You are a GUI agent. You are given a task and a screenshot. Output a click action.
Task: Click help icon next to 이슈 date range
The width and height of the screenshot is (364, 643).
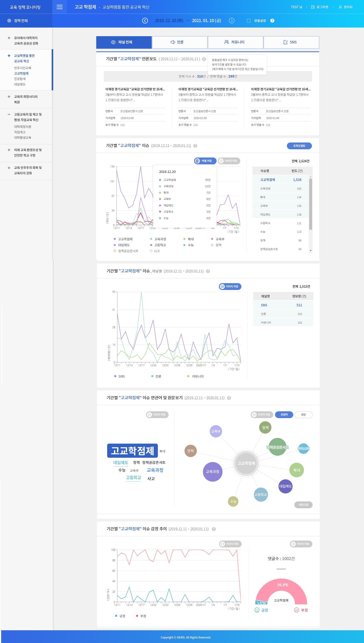pyautogui.click(x=195, y=146)
